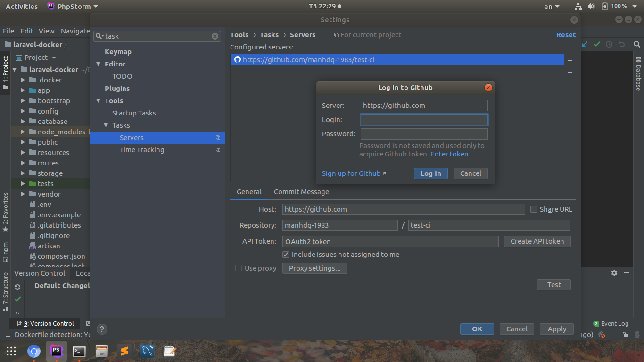Open Terminal from the dock

[x=79, y=351]
